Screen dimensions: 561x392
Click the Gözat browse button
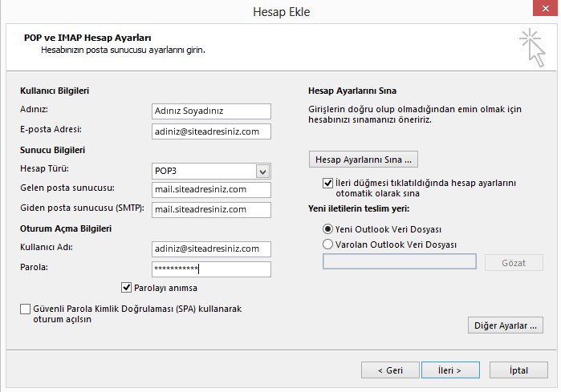pyautogui.click(x=514, y=263)
